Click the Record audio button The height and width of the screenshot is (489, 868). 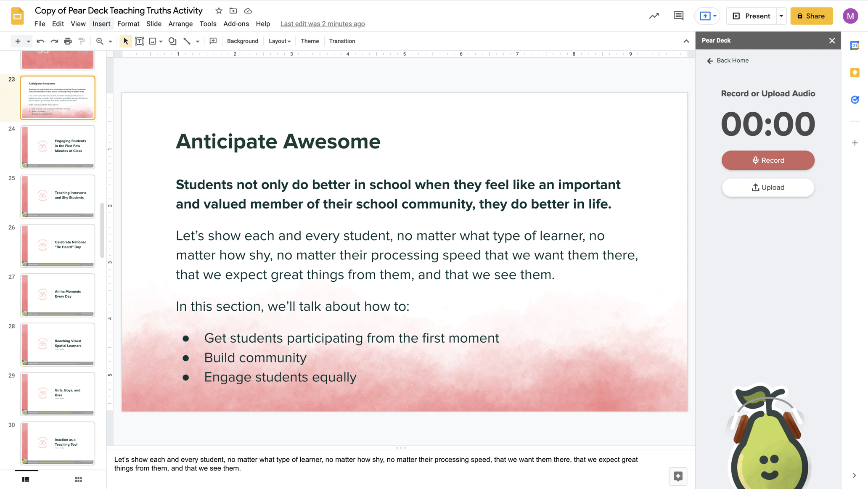pos(768,160)
